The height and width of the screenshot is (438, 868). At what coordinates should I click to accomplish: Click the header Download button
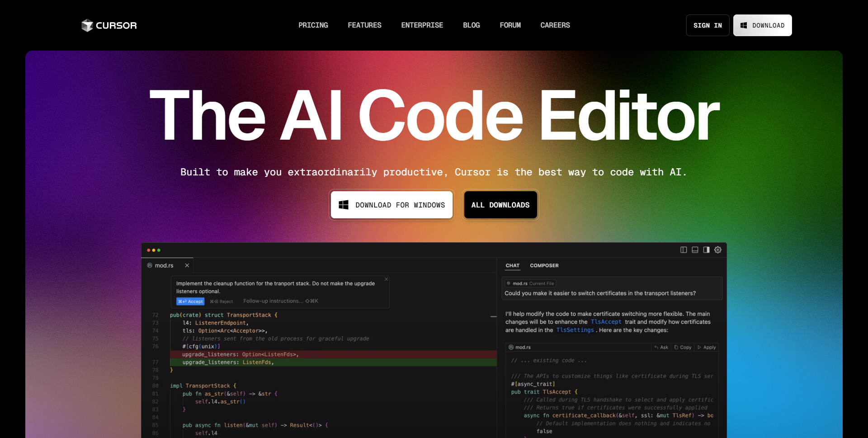pyautogui.click(x=762, y=25)
